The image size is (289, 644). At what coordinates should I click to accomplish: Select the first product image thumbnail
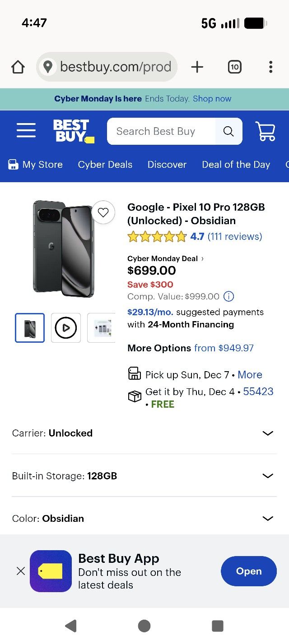tap(29, 328)
